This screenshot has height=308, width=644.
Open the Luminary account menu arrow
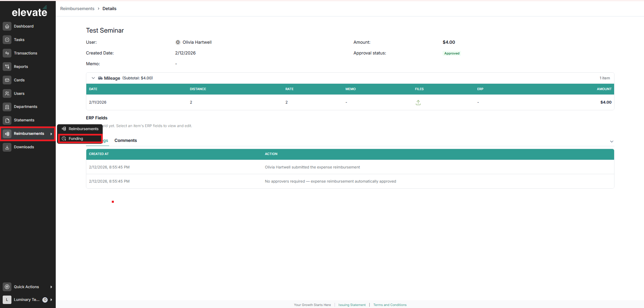tap(51, 300)
